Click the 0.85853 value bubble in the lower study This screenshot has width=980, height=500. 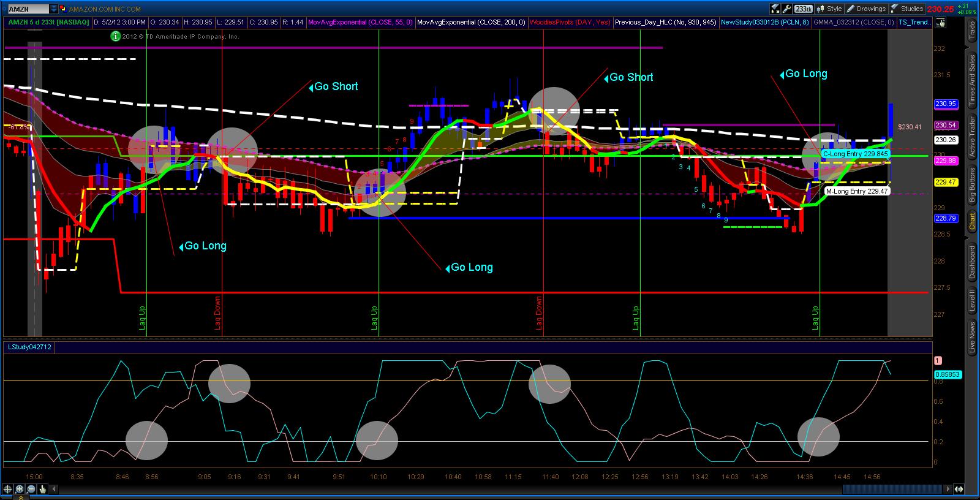point(948,374)
